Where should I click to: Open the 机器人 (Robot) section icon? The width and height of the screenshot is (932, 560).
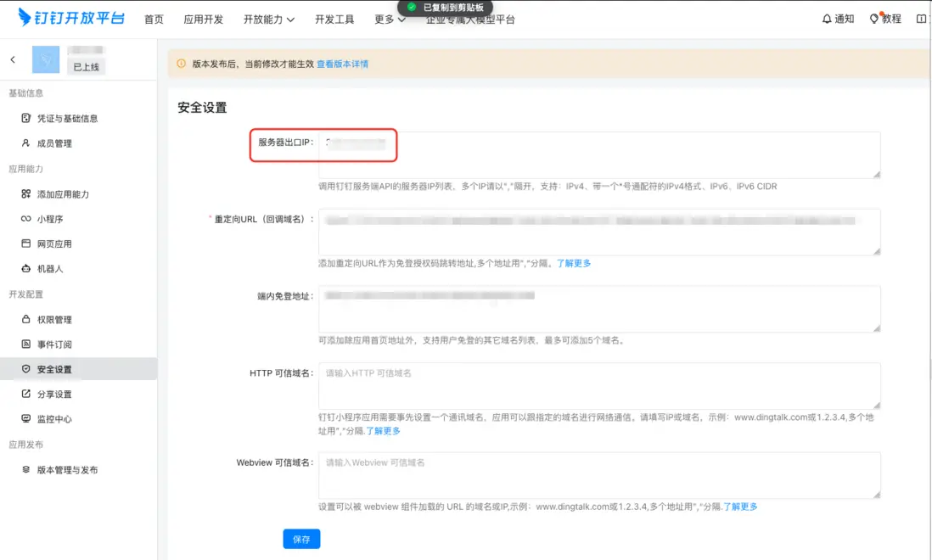(x=27, y=267)
